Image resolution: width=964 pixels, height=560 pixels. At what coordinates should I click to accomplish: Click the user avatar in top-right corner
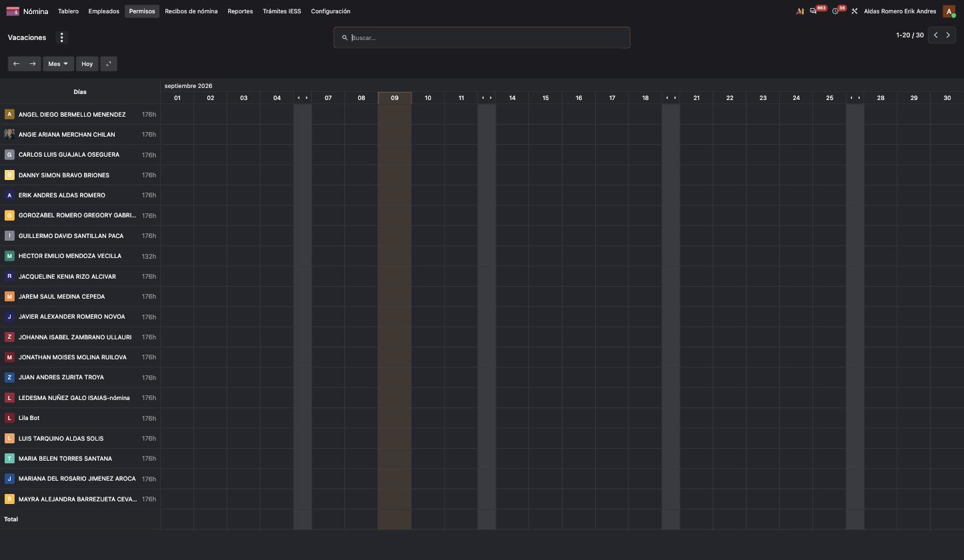coord(949,11)
